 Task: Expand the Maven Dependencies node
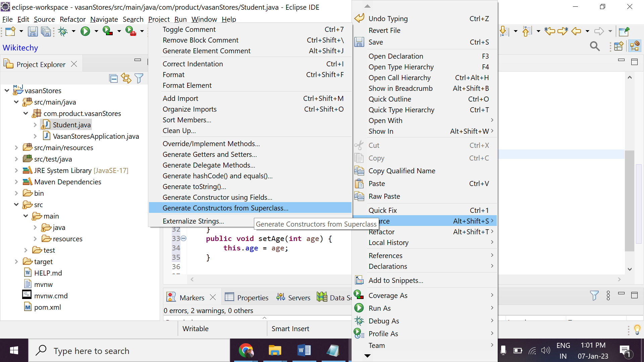click(16, 182)
